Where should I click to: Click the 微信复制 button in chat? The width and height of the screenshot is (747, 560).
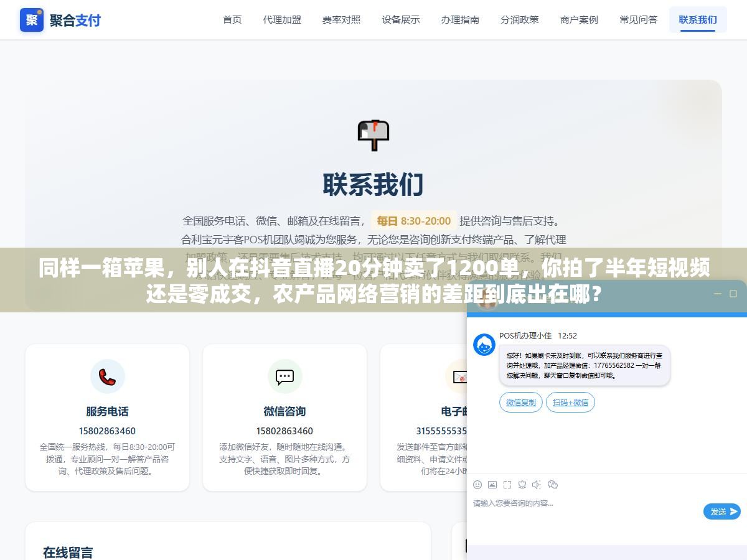[x=521, y=403]
